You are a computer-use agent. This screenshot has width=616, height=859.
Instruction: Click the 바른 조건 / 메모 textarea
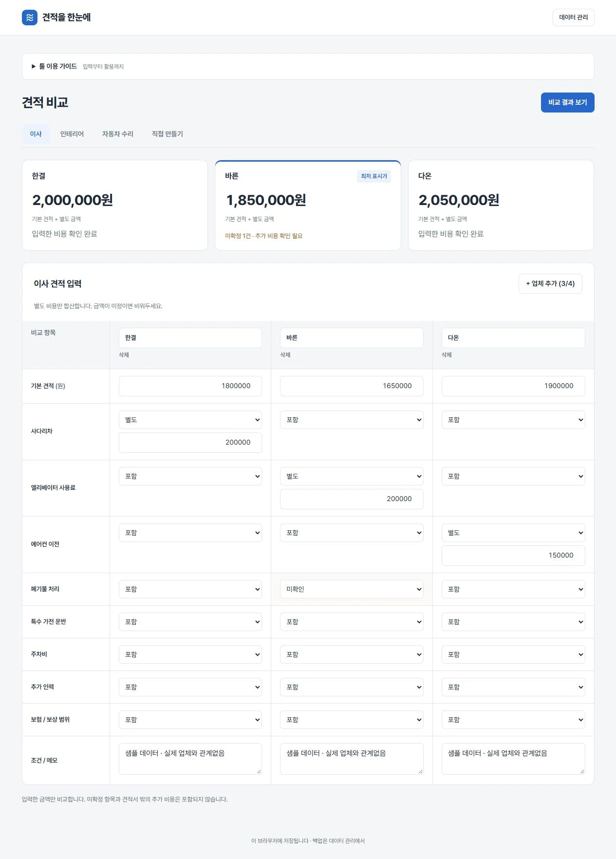point(352,759)
